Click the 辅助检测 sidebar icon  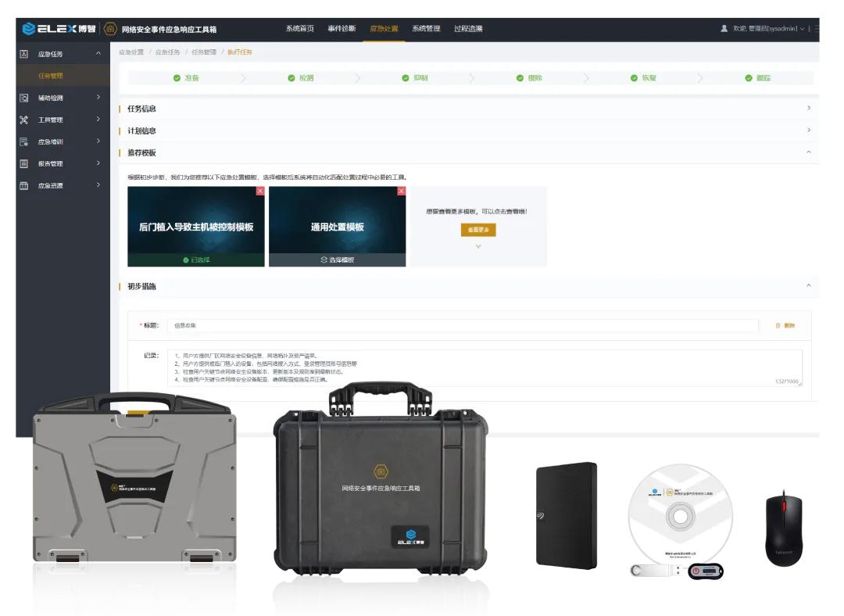click(23, 98)
